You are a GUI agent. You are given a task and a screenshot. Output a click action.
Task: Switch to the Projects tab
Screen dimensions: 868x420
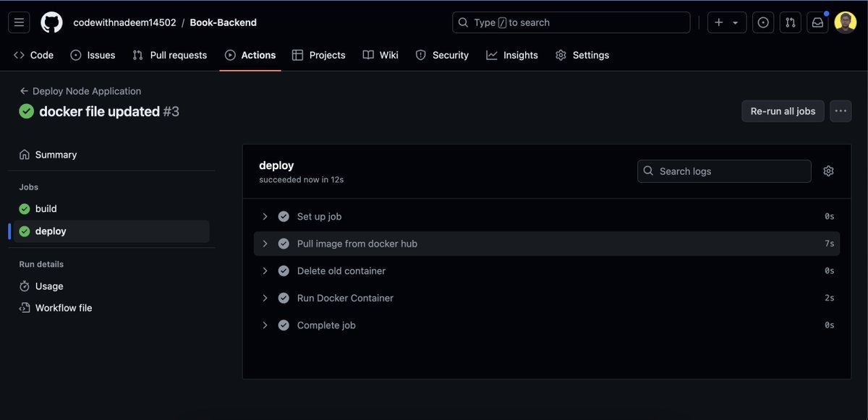318,55
